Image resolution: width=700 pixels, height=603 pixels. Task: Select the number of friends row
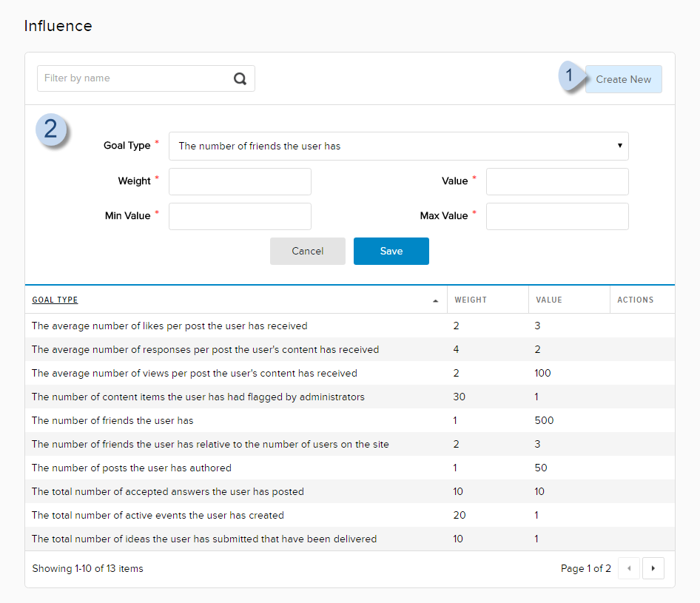point(112,420)
